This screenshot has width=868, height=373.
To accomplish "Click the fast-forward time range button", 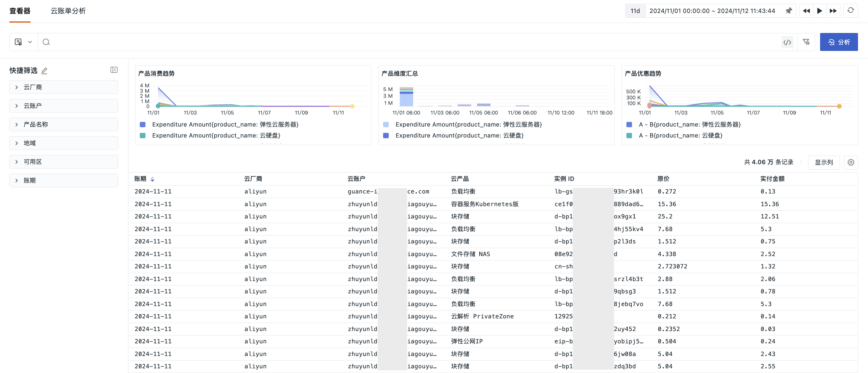I will pos(833,11).
